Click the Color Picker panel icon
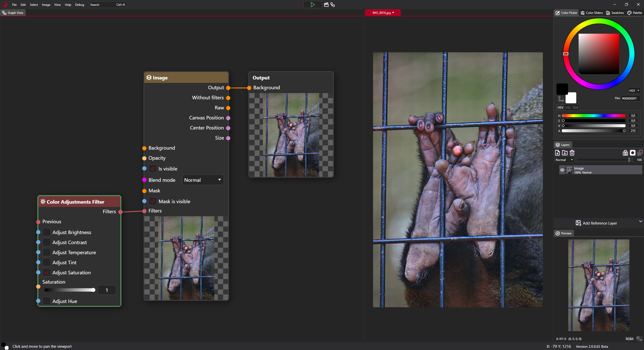This screenshot has height=350, width=644. [x=558, y=13]
